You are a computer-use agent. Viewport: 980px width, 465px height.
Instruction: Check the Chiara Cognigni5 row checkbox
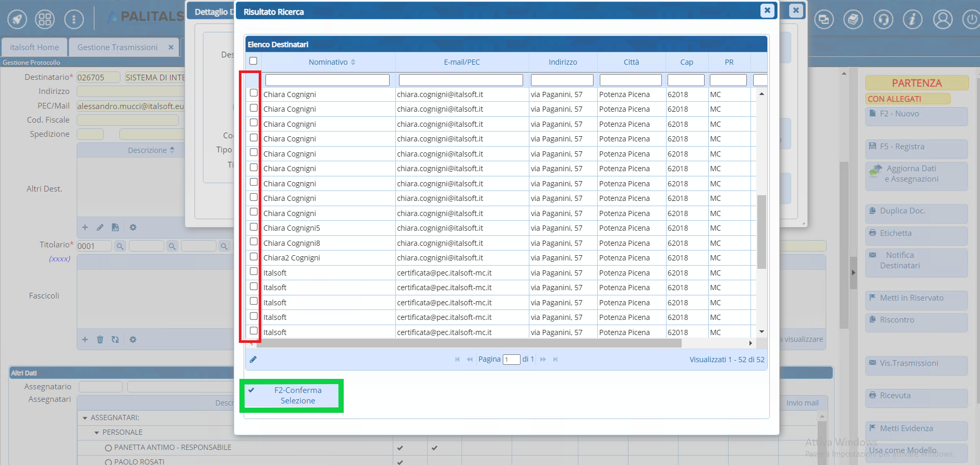253,227
